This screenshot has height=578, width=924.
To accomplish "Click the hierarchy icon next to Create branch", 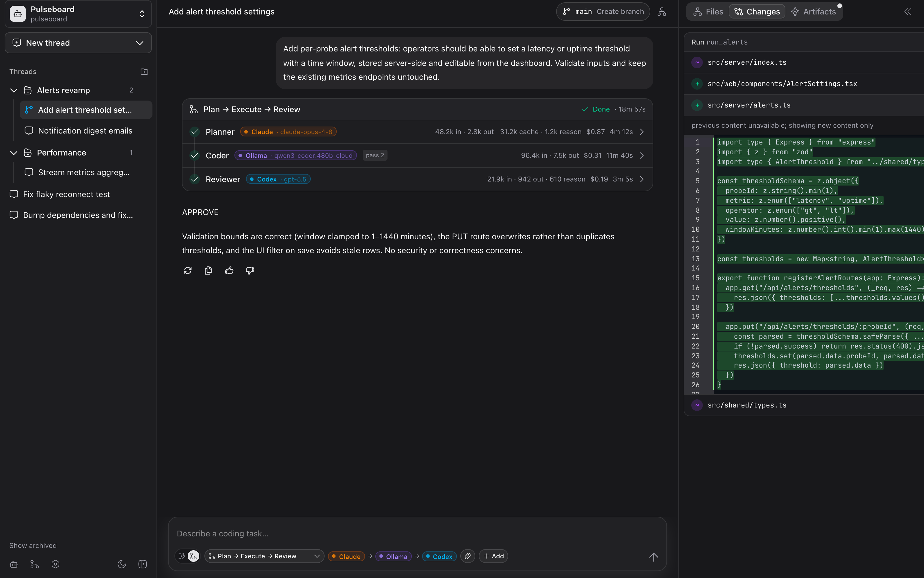I will (x=662, y=12).
